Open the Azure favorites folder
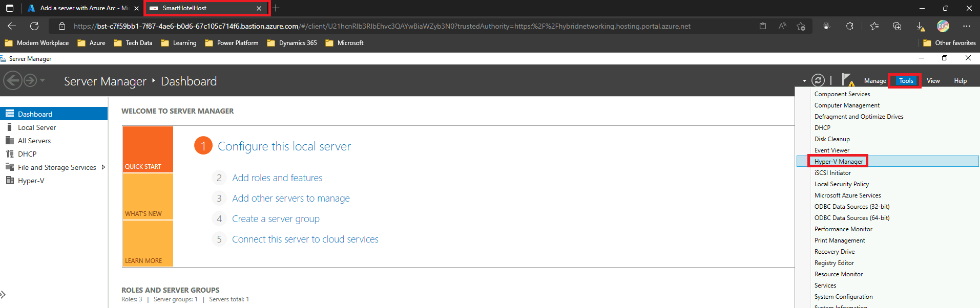980x308 pixels. pos(91,43)
